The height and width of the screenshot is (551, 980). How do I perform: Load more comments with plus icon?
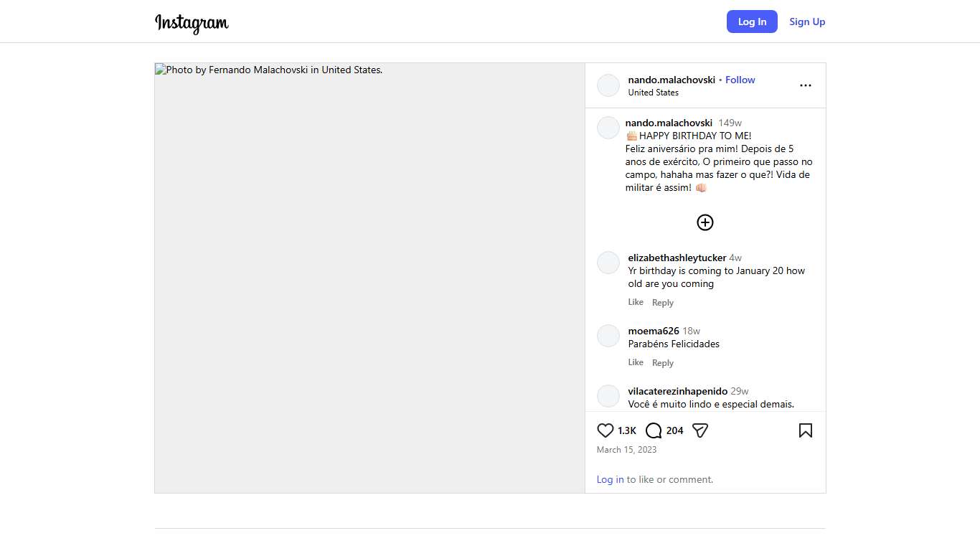click(x=705, y=222)
